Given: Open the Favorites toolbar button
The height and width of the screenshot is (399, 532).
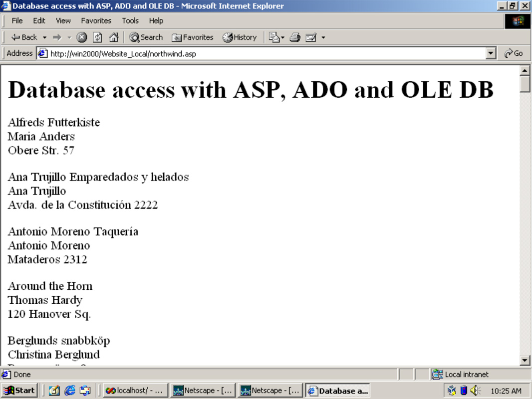Looking at the screenshot, I should pos(192,37).
